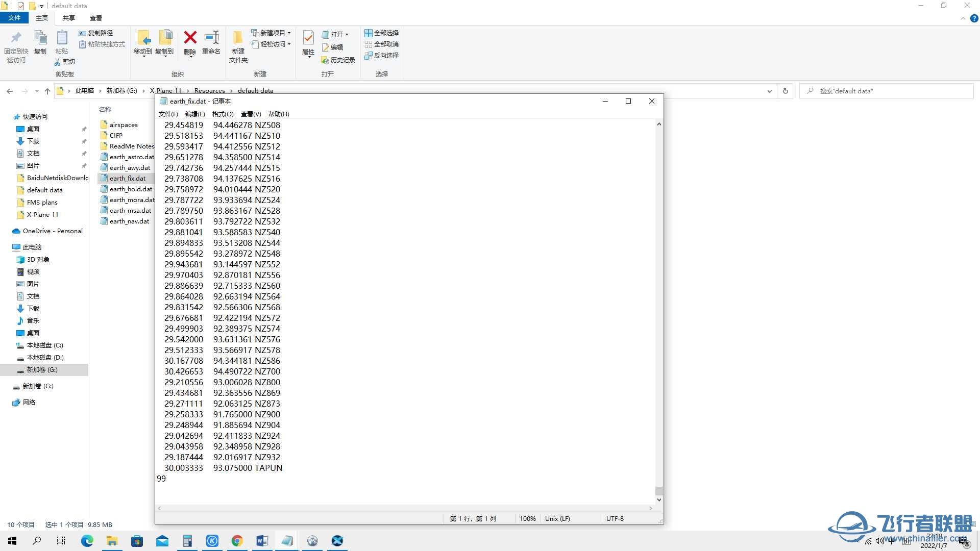Open Notepad View menu

pos(251,114)
